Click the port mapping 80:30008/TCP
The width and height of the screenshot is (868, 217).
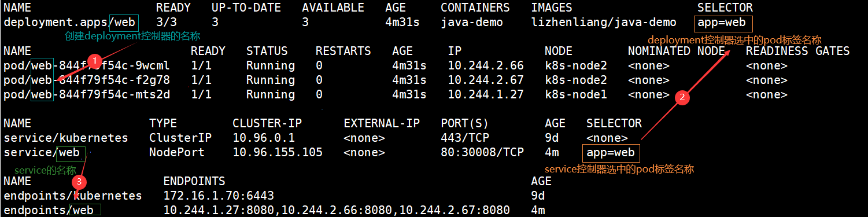(482, 153)
